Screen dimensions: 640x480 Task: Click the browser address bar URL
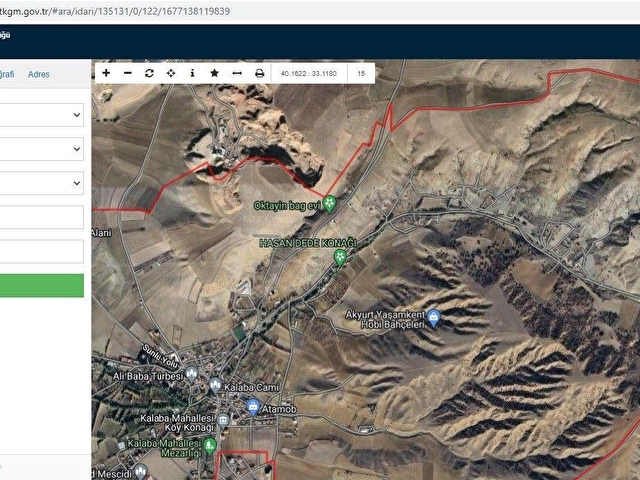coord(115,11)
